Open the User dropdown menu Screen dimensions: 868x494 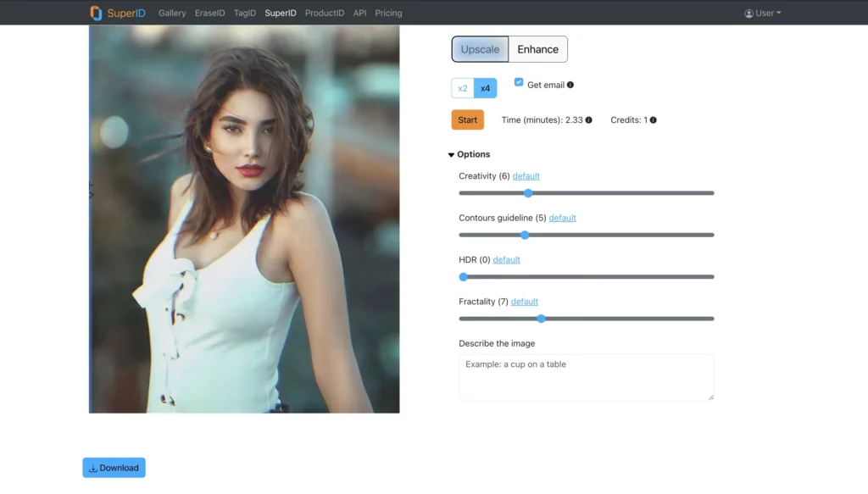(761, 13)
